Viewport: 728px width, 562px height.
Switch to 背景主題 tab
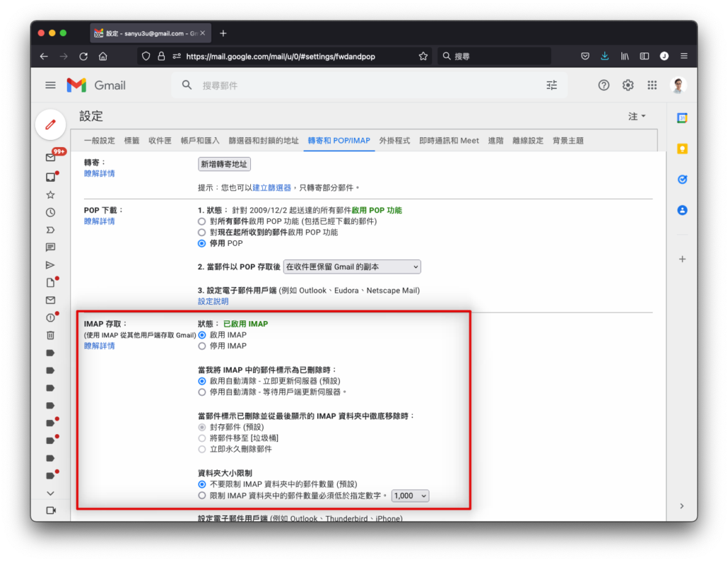568,141
